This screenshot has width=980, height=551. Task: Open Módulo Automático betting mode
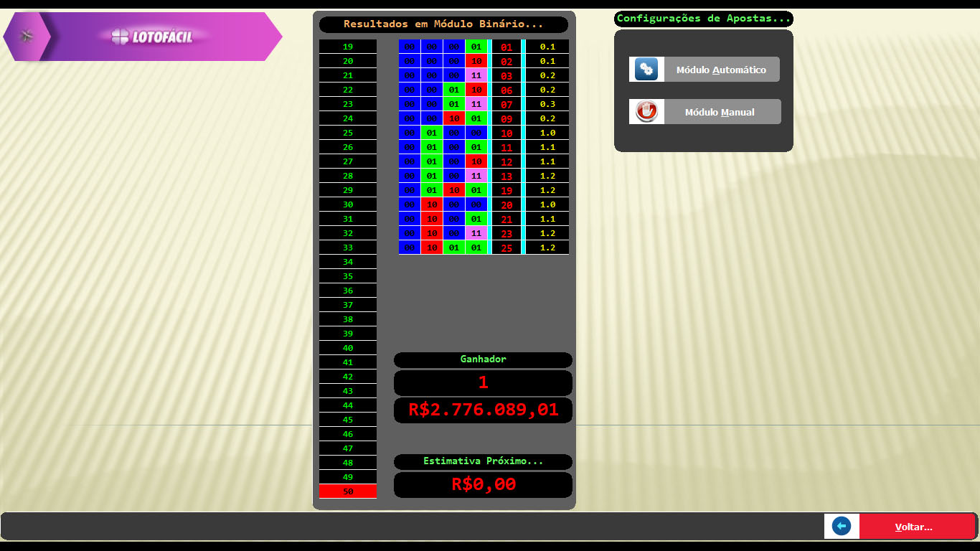click(x=721, y=70)
